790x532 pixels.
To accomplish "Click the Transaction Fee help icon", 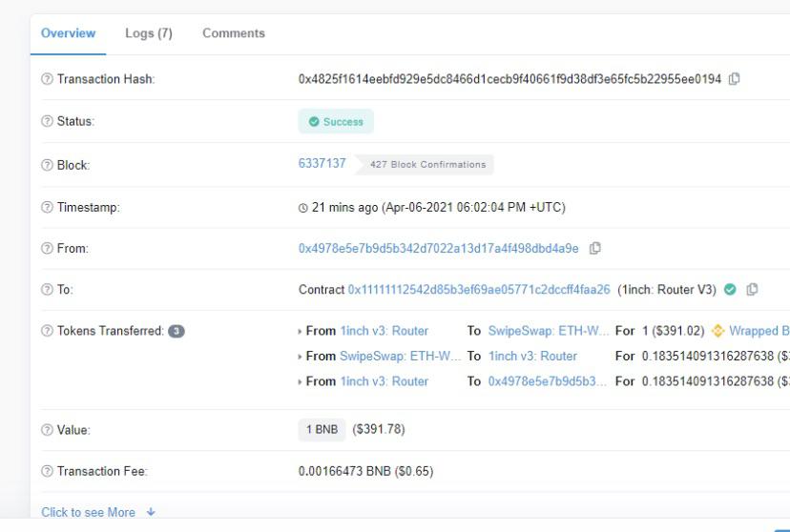I will coord(47,471).
